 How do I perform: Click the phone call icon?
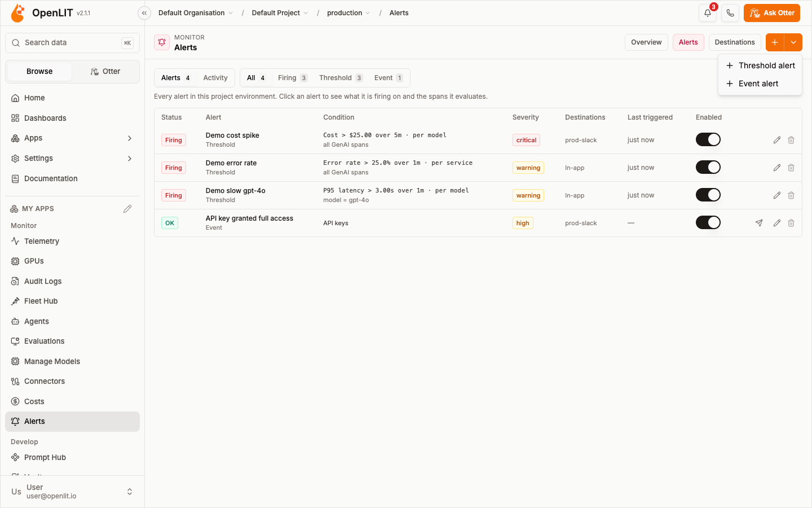coord(730,13)
